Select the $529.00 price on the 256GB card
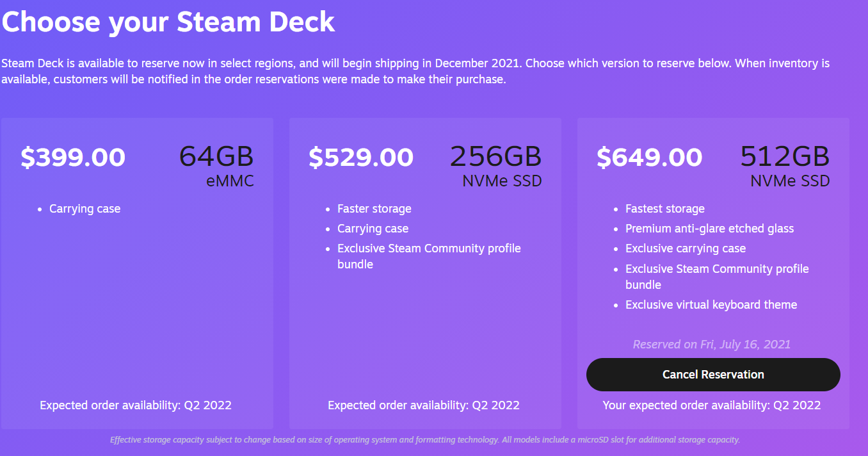 pos(361,158)
